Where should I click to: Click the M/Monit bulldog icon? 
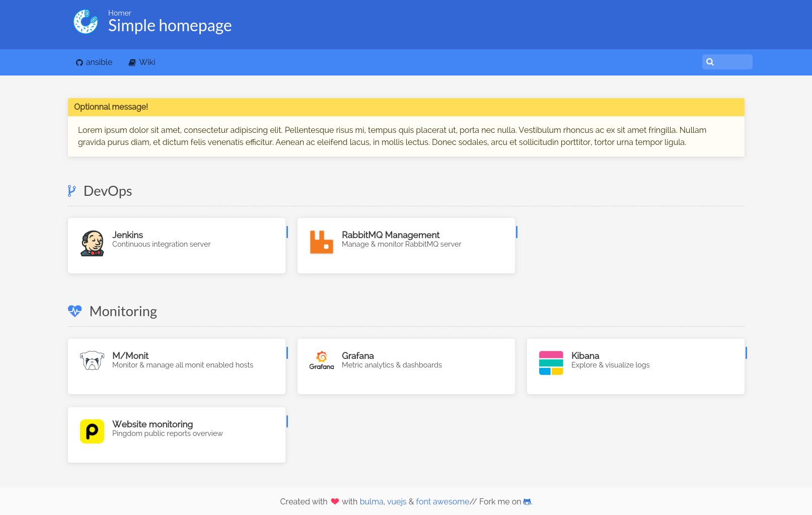pos(92,360)
